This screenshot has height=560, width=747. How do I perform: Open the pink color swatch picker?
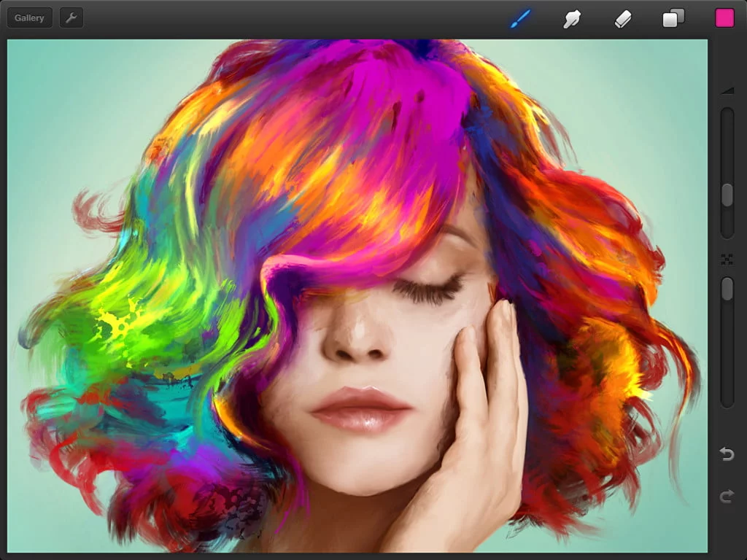pyautogui.click(x=726, y=17)
